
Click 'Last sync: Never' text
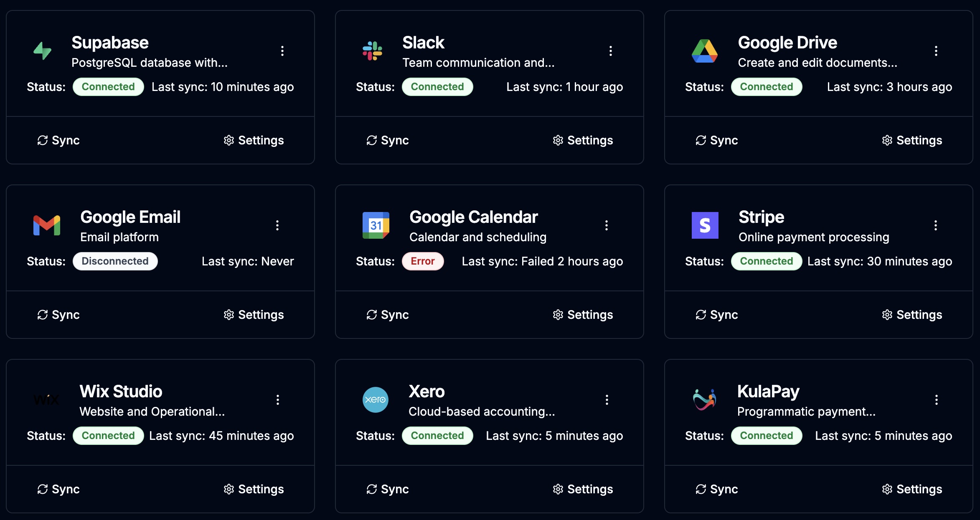248,261
